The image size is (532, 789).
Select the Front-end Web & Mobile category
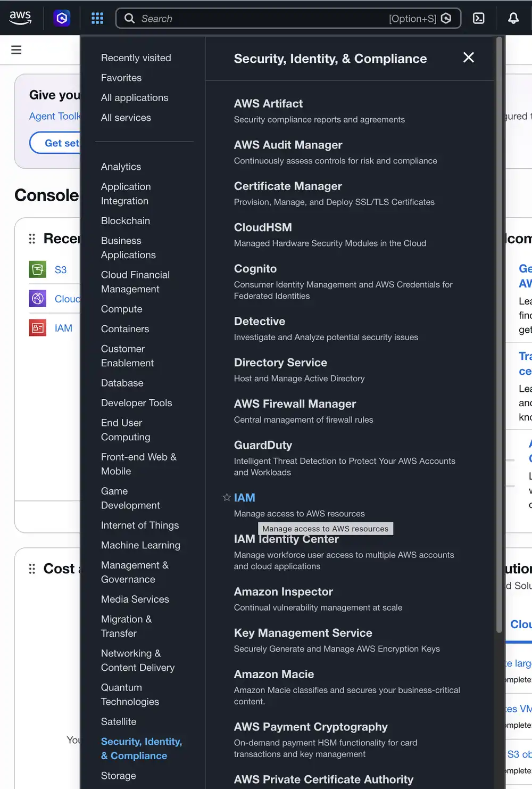139,464
